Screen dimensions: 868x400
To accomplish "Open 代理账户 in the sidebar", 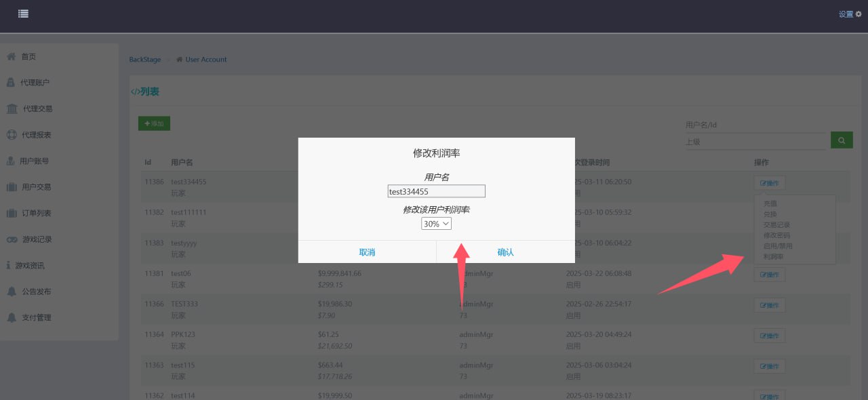I will coord(34,83).
